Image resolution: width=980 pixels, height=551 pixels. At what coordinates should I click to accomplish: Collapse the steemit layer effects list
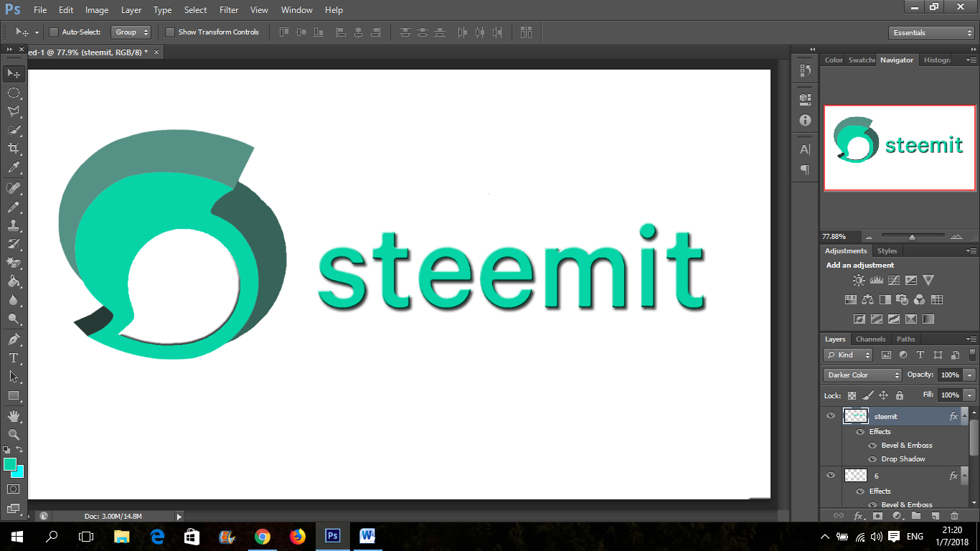pyautogui.click(x=966, y=416)
